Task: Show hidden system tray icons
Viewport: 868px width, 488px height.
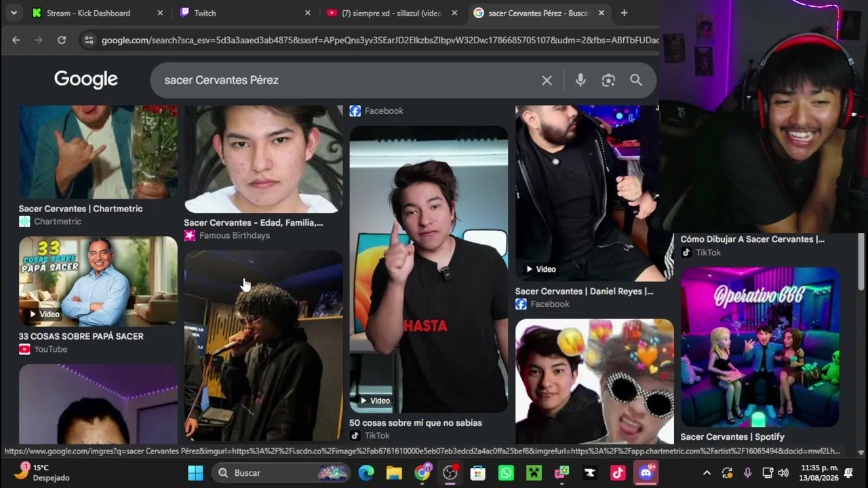Action: tap(707, 472)
